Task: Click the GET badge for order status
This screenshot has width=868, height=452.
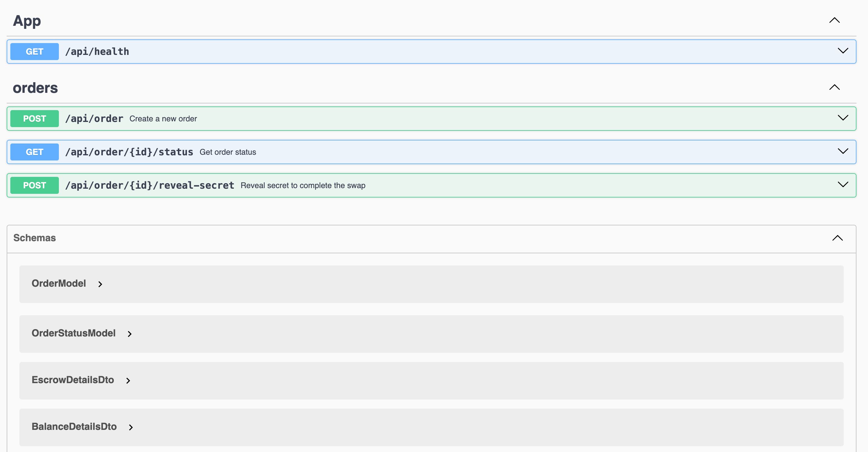Action: (x=34, y=152)
